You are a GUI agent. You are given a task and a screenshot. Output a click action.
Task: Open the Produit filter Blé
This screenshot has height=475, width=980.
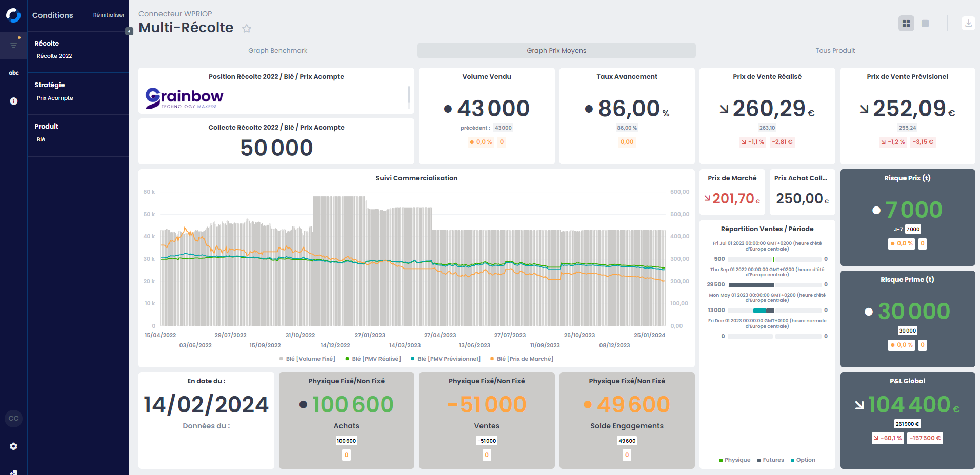coord(41,140)
